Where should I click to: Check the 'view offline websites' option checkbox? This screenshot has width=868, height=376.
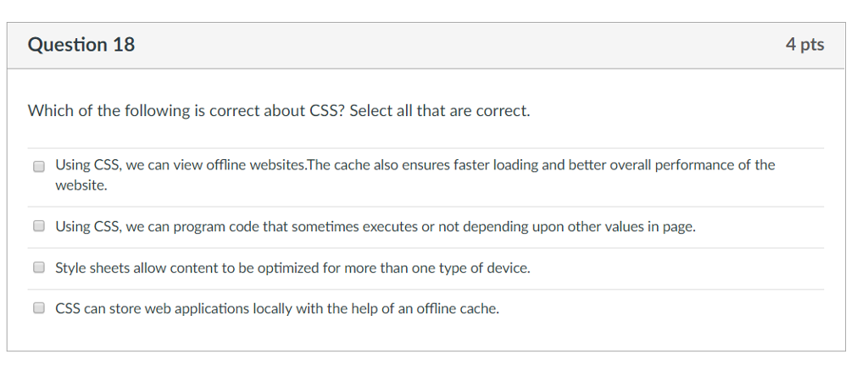coord(39,166)
